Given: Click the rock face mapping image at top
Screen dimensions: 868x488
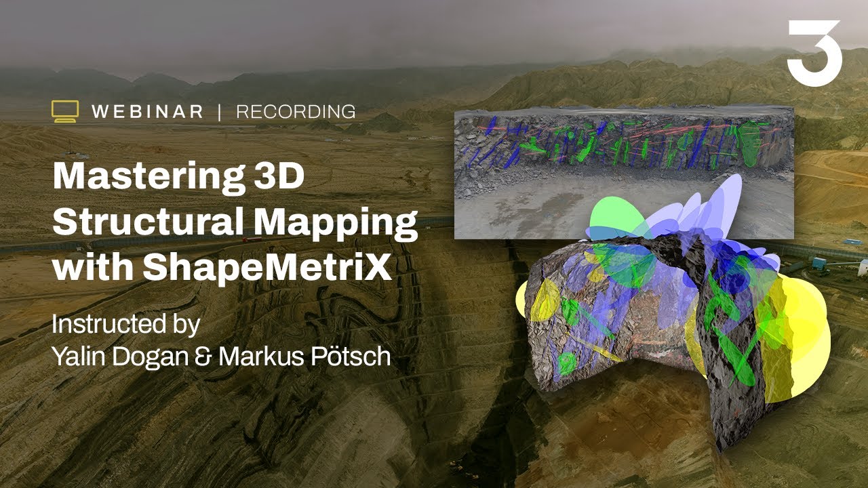Looking at the screenshot, I should coord(624,174).
